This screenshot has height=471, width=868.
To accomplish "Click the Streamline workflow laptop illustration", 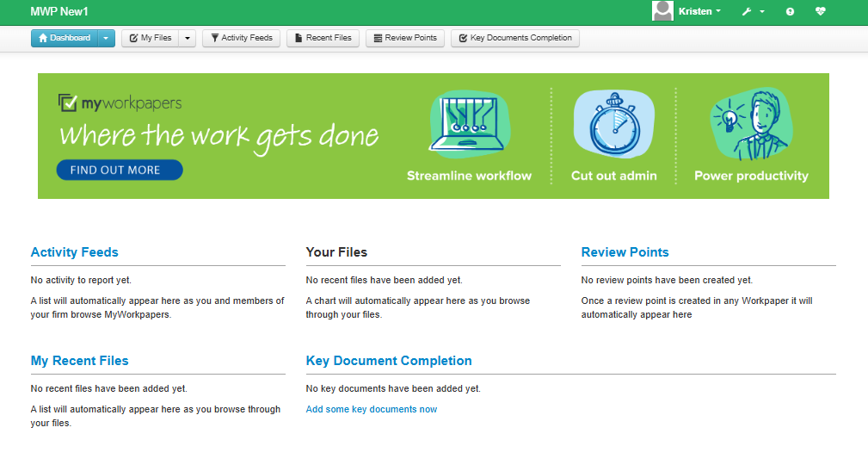I will (470, 124).
